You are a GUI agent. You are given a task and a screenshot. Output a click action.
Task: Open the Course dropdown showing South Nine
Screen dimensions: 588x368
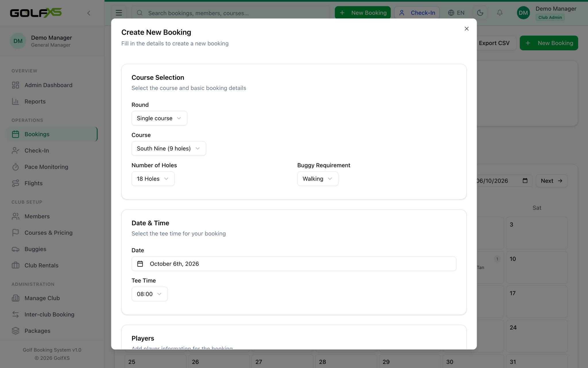169,148
